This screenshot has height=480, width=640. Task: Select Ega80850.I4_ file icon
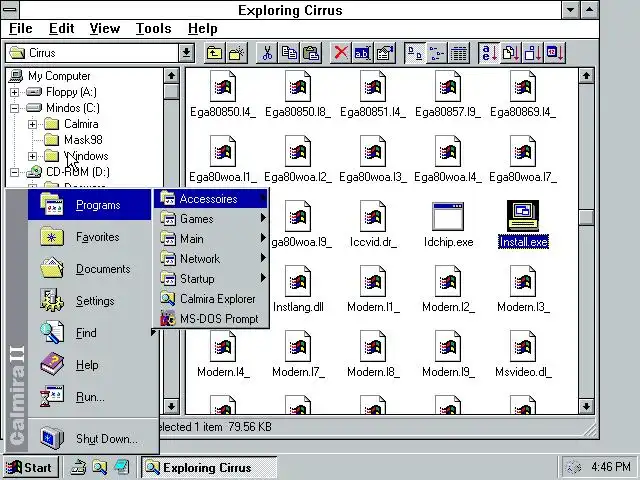point(223,94)
